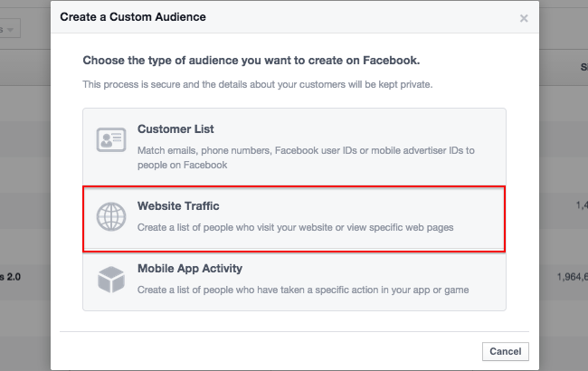This screenshot has height=371, width=588.
Task: Click the 1,964 value in background table
Action: pyautogui.click(x=573, y=277)
